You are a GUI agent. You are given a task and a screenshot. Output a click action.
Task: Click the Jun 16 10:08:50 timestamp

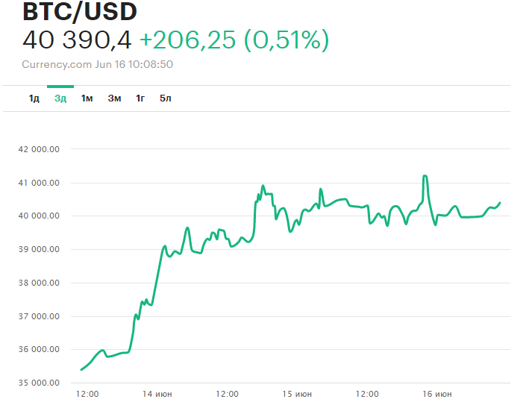[134, 64]
